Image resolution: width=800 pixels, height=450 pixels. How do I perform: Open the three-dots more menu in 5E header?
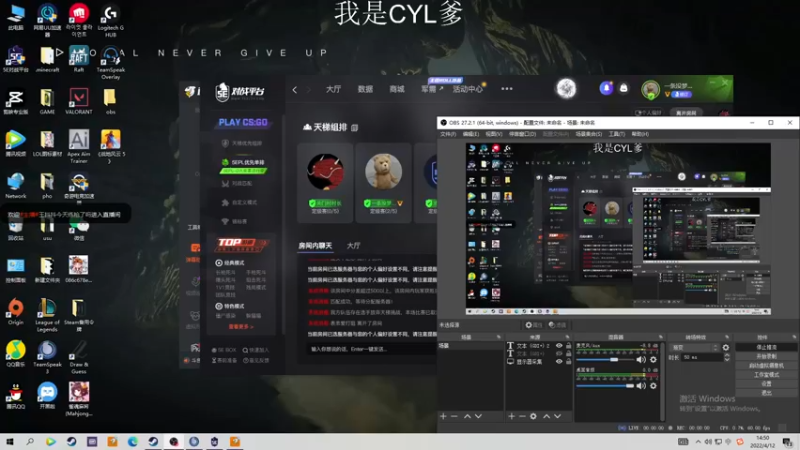tap(507, 89)
